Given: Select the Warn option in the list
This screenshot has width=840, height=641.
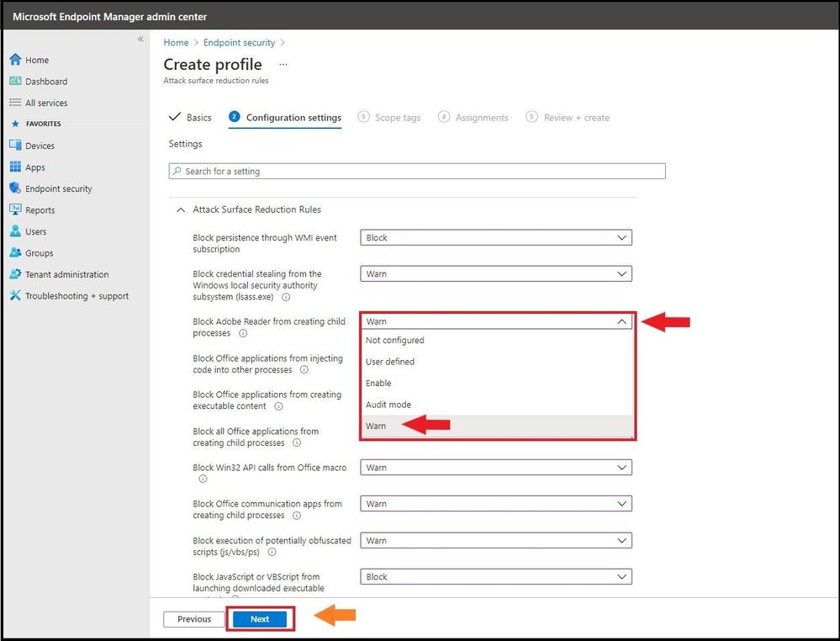Looking at the screenshot, I should pos(497,426).
